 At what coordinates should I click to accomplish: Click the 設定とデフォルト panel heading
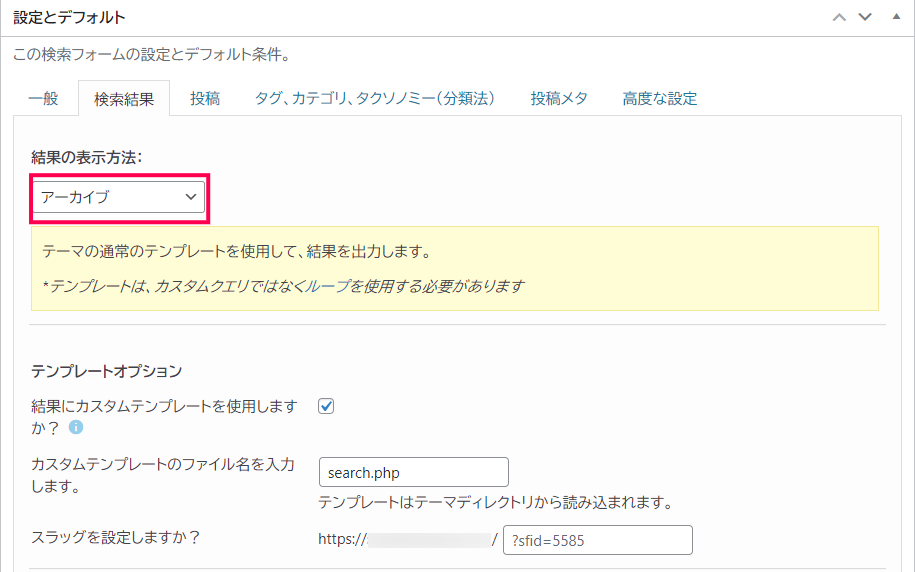(x=69, y=18)
